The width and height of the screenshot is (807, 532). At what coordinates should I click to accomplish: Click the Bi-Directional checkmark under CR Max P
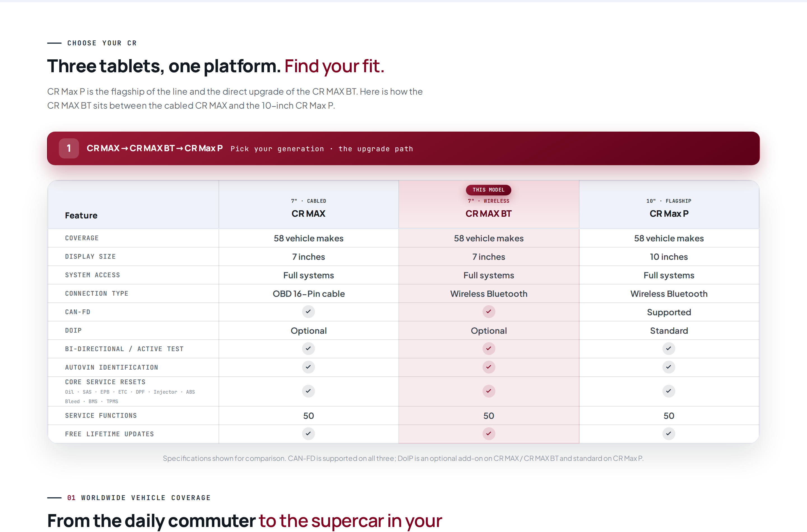pyautogui.click(x=669, y=348)
